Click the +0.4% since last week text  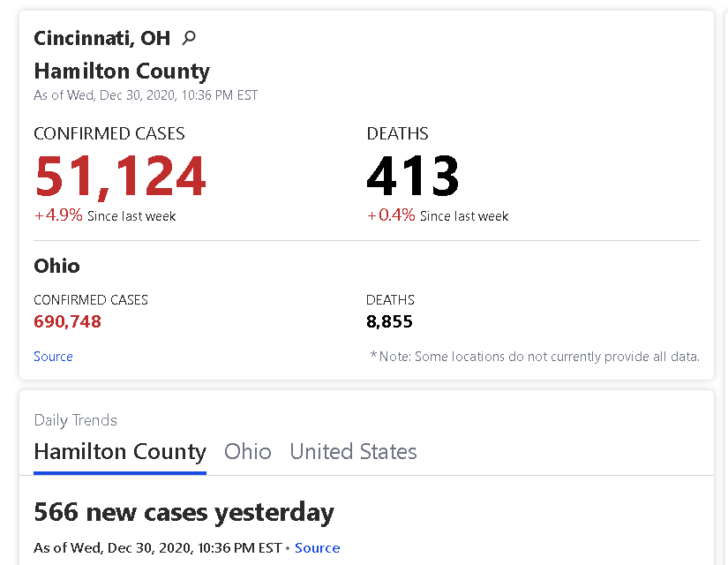point(438,215)
